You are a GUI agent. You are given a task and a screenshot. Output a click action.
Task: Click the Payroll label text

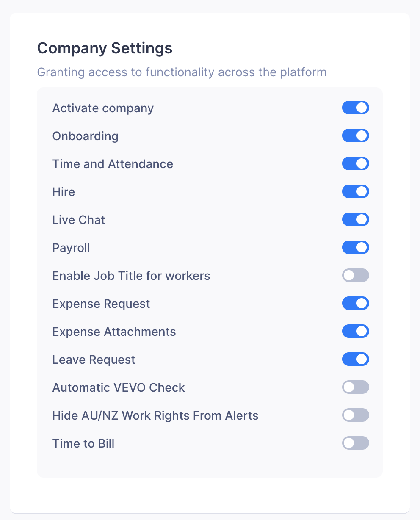click(x=71, y=248)
